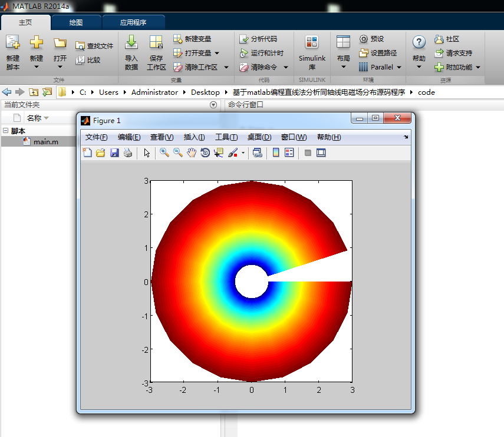The width and height of the screenshot is (504, 437).
Task: Click the New Script (新建脚本) icon
Action: [x=13, y=42]
